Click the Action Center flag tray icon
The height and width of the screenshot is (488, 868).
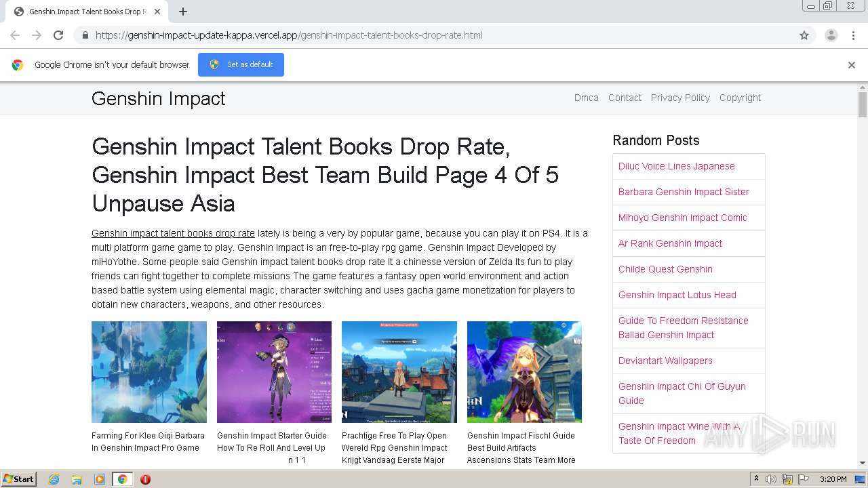tap(804, 479)
